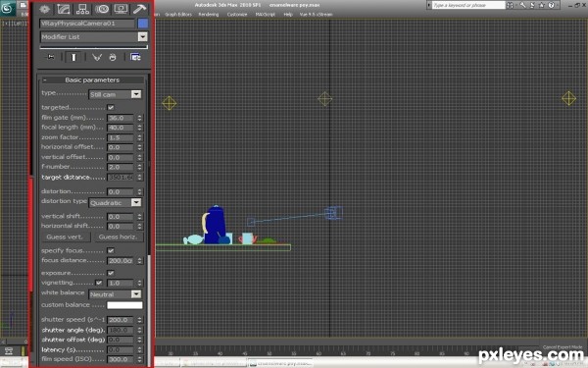
Task: Open white balance dropdown showing Neutral
Action: [115, 294]
